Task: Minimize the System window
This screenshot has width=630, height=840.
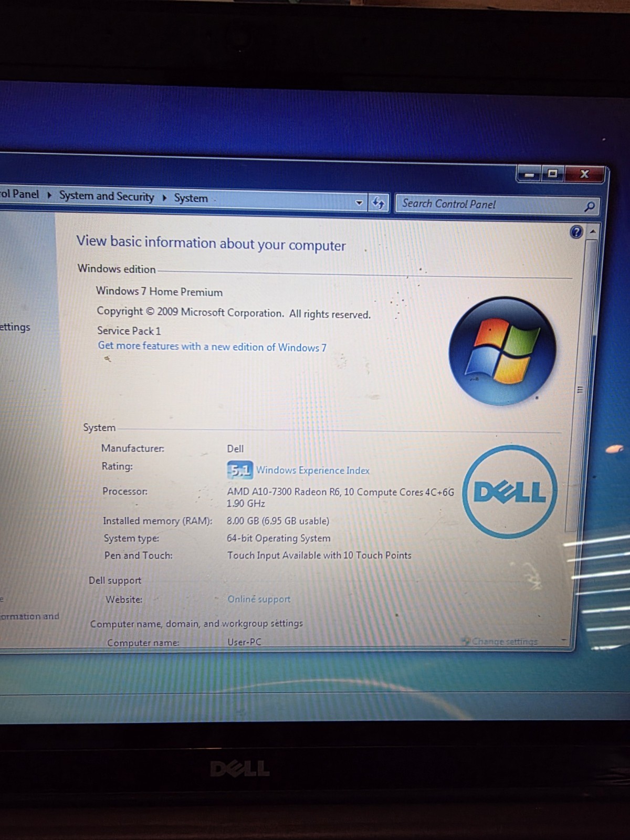Action: point(530,174)
